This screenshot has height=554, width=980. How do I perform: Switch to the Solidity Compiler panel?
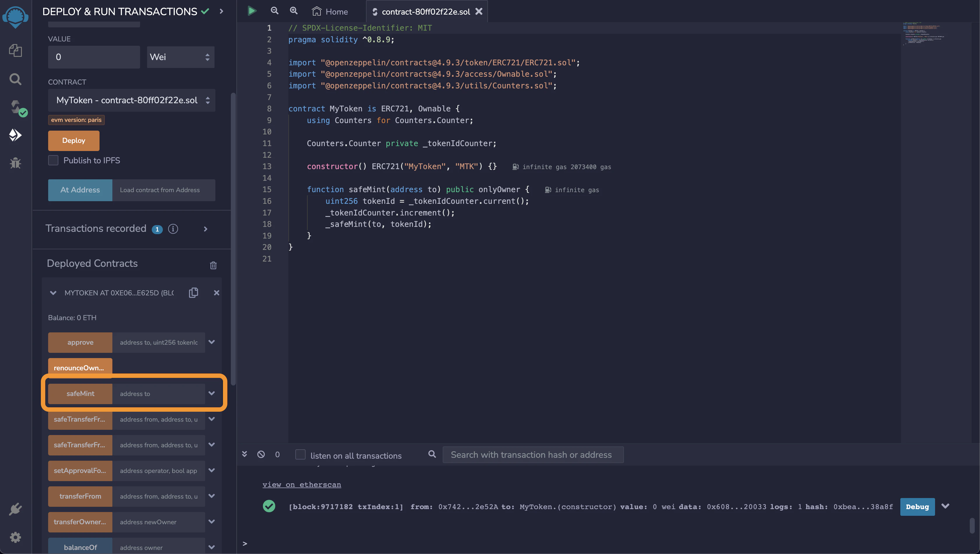15,107
